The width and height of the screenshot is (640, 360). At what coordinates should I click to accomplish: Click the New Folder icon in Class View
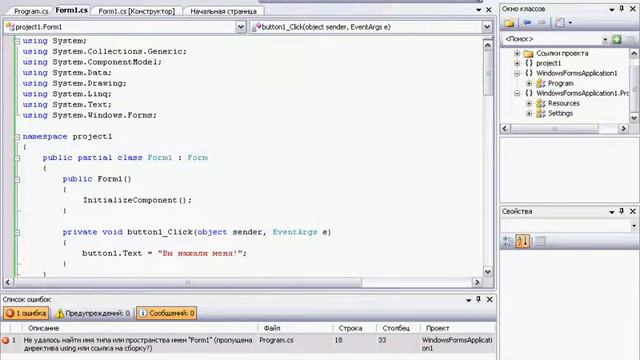point(509,23)
